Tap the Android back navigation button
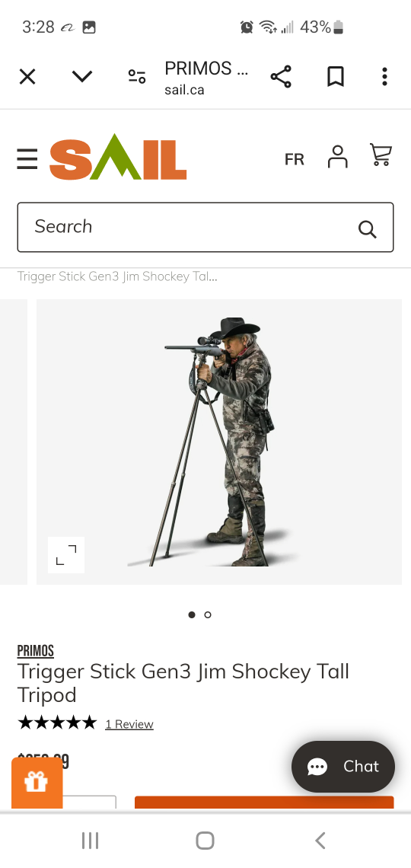The width and height of the screenshot is (411, 868). 320,841
